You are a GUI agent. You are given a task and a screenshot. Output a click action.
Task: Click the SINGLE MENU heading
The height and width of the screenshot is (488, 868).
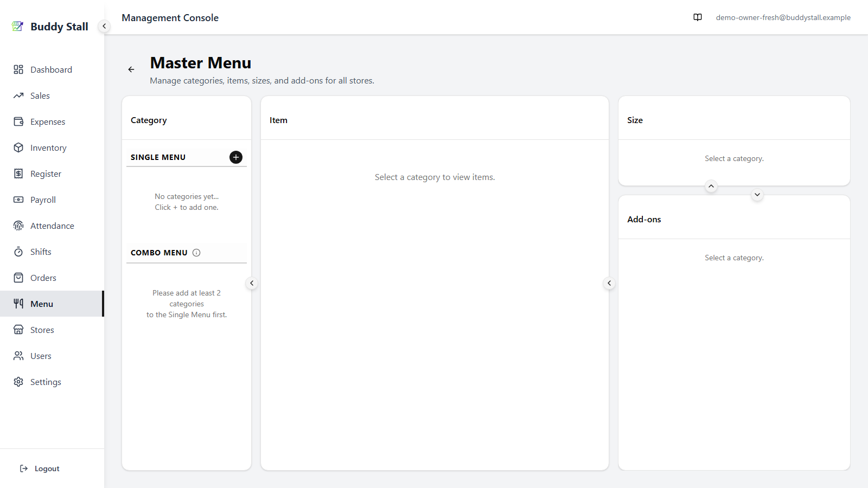(x=158, y=157)
